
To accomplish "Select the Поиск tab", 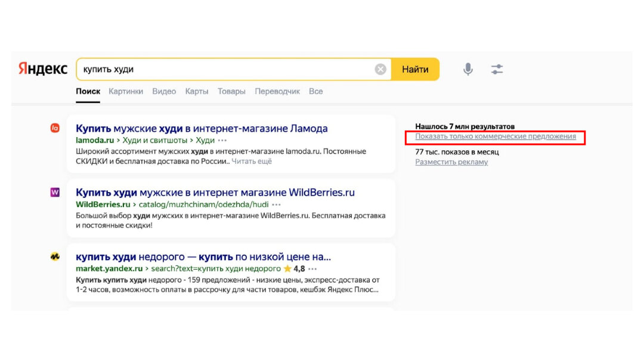I will (88, 91).
